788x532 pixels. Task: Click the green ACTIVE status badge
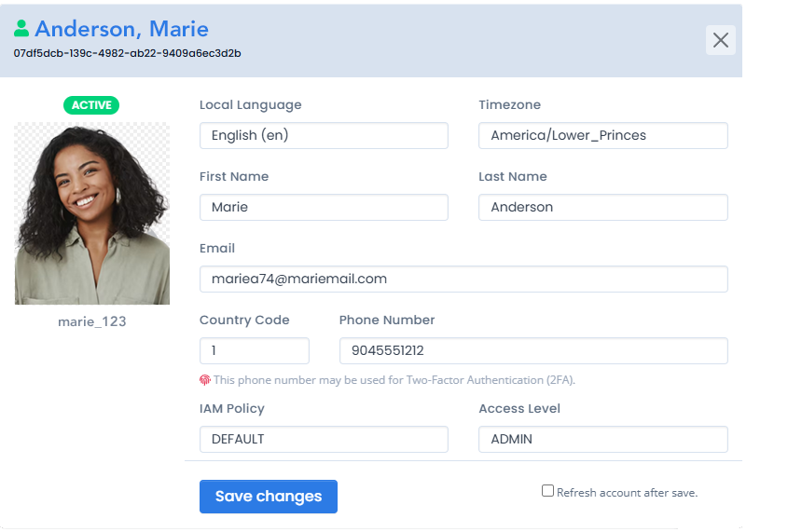coord(91,105)
